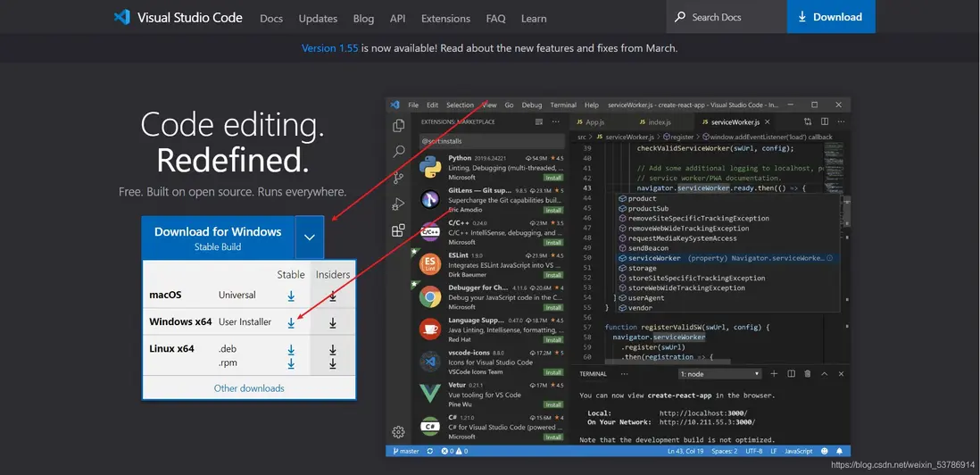Open the Source Control activity bar icon
Viewport: 980px width, 475px height.
(398, 179)
